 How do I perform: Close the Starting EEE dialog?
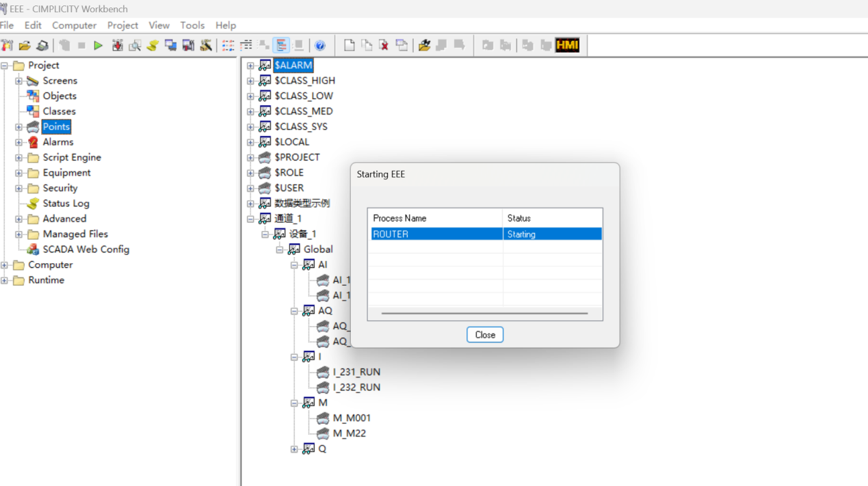coord(485,335)
